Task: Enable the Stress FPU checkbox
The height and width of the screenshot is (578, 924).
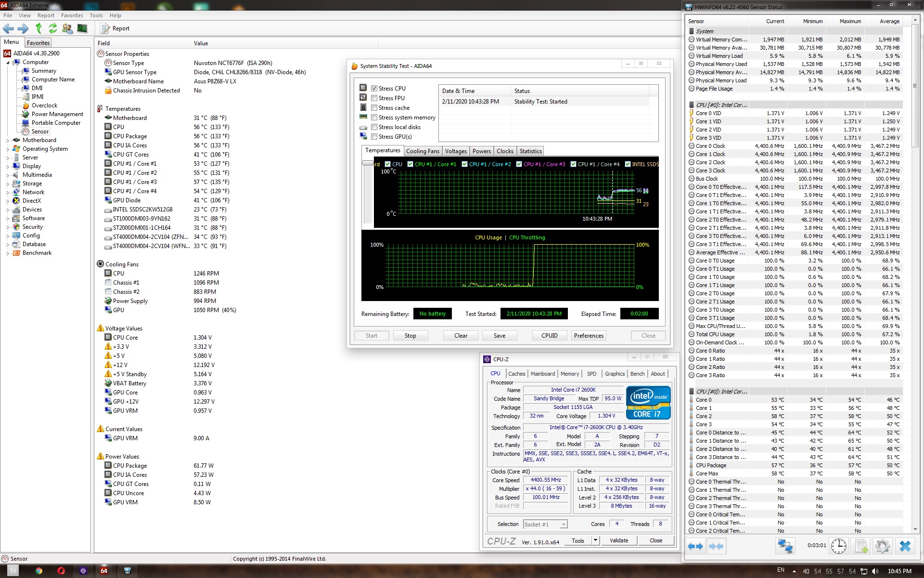Action: 374,98
